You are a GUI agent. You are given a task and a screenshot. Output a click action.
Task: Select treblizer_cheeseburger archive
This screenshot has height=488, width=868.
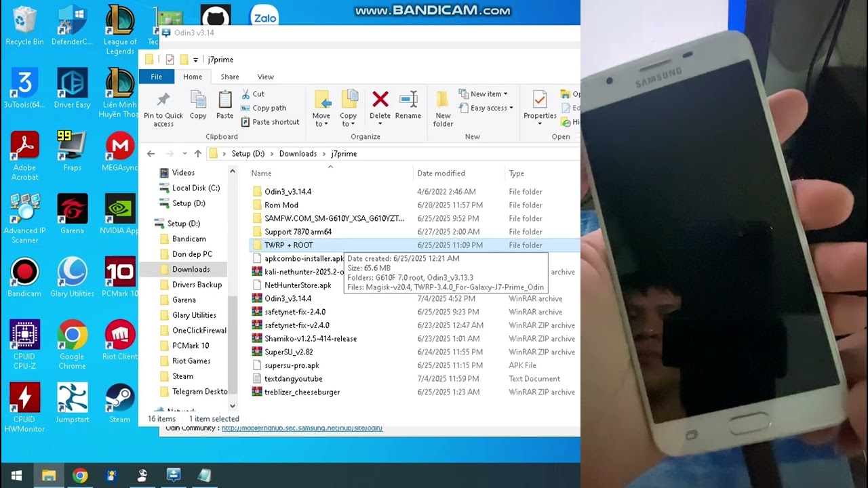click(302, 392)
